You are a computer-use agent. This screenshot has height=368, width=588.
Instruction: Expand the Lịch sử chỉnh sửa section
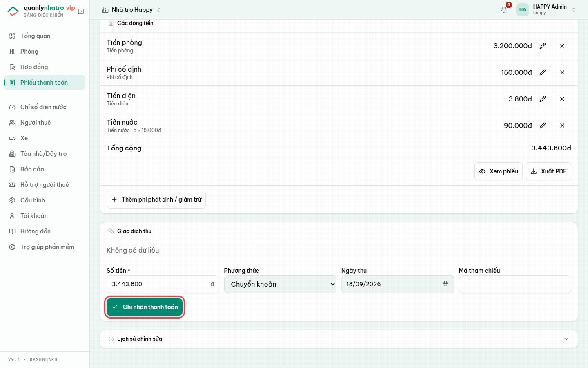pos(339,339)
